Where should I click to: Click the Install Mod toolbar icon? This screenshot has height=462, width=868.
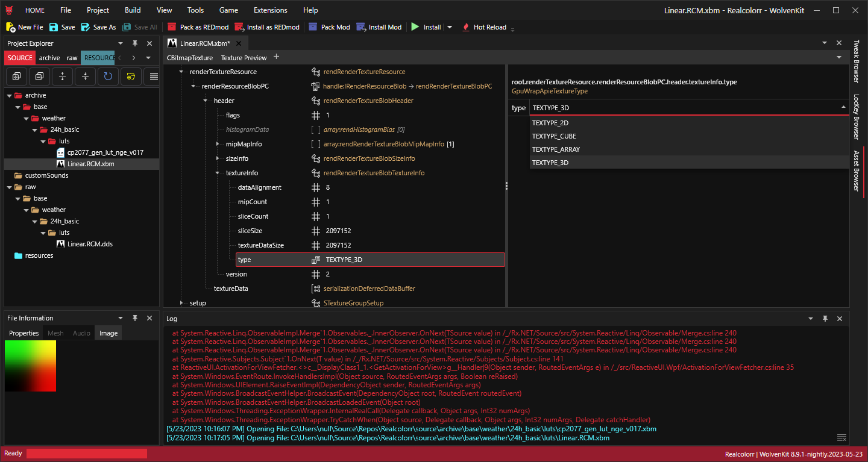361,27
